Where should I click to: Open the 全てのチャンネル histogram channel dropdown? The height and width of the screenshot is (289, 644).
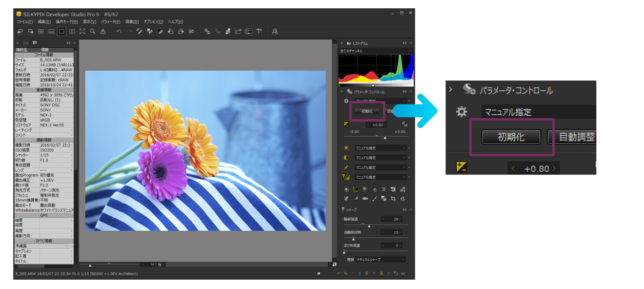376,51
